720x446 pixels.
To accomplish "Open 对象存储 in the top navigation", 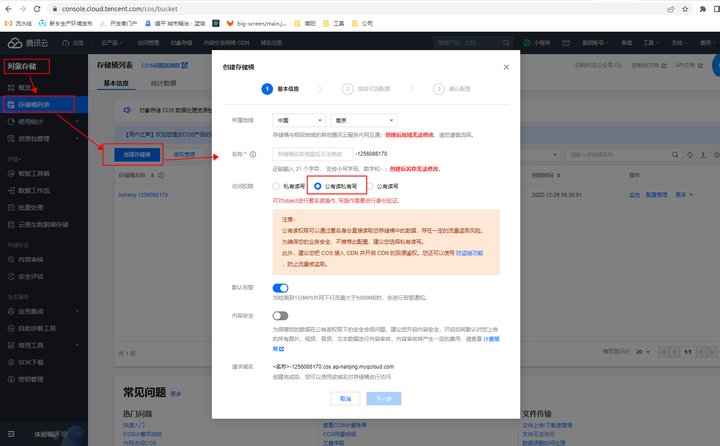I will 181,43.
